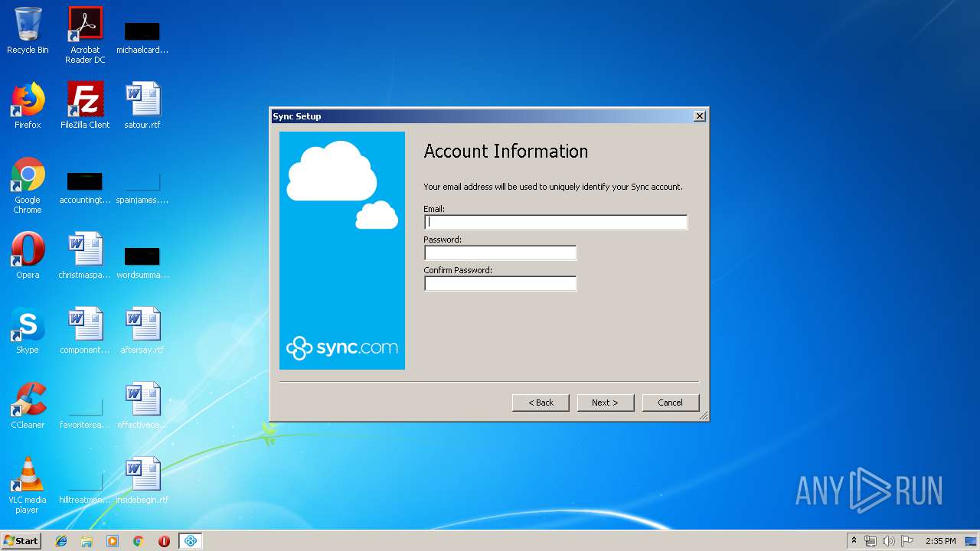
Task: Launch CCleaner desktop shortcut
Action: pyautogui.click(x=28, y=406)
